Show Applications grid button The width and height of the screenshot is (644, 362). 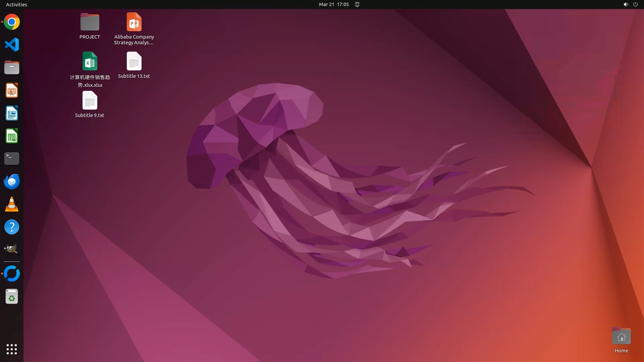[x=12, y=349]
